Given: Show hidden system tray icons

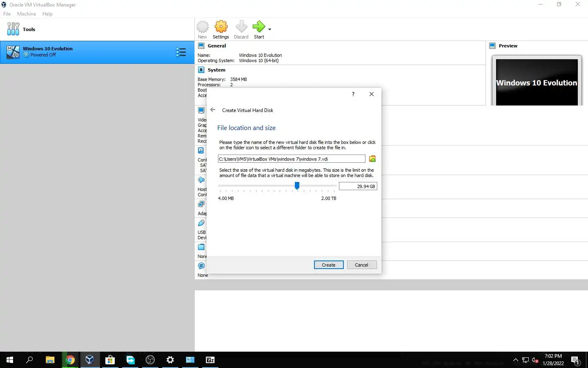Looking at the screenshot, I should click(x=515, y=360).
